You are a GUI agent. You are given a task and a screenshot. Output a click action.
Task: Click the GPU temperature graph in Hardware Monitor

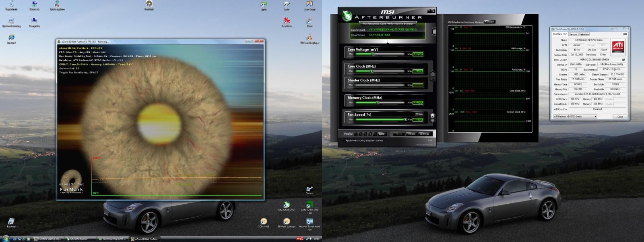pos(489,36)
